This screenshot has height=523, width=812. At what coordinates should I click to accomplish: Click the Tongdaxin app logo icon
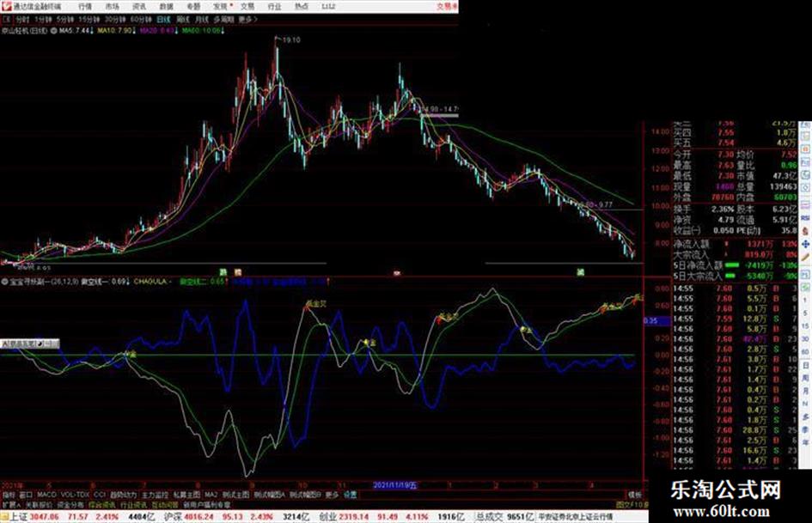[x=6, y=6]
